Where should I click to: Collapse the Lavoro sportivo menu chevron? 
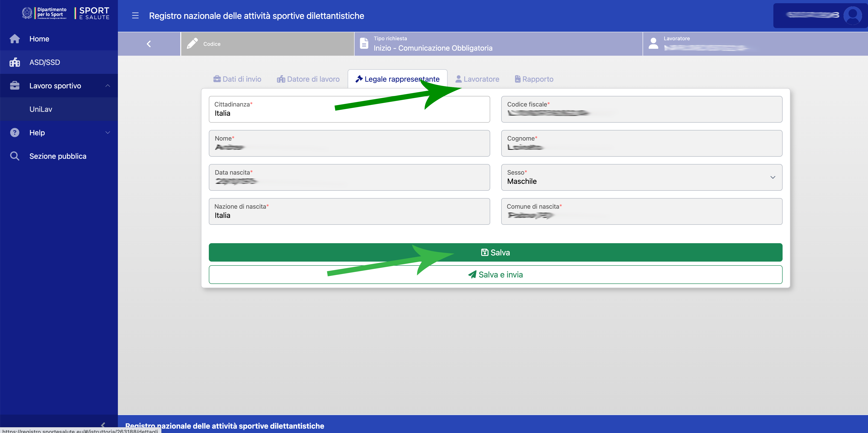[x=108, y=86]
